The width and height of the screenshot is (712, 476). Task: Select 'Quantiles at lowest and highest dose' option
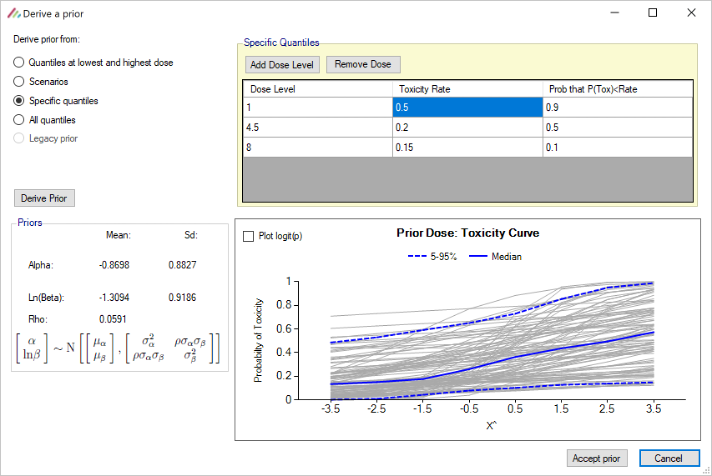coord(19,62)
